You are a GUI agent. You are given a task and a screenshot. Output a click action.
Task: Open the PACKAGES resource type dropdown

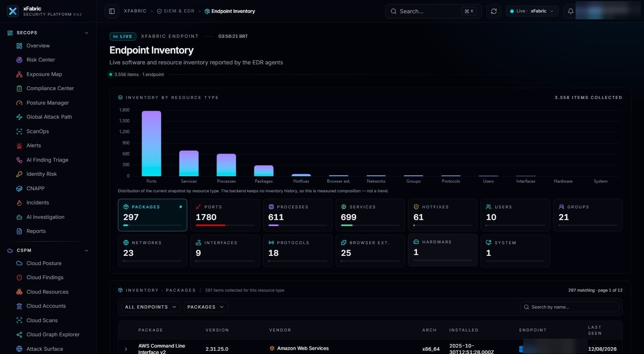point(206,307)
